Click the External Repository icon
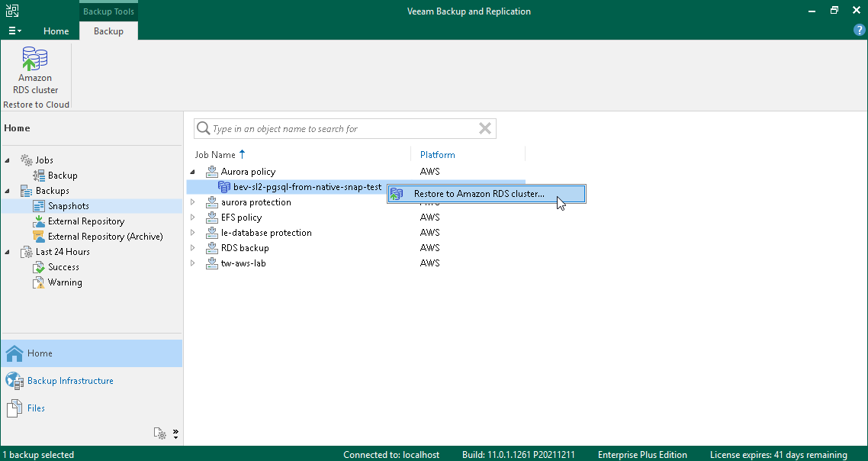 click(x=38, y=221)
